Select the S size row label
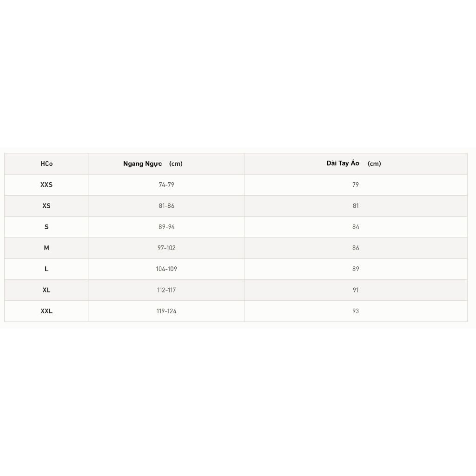This screenshot has width=476, height=476. tap(46, 227)
